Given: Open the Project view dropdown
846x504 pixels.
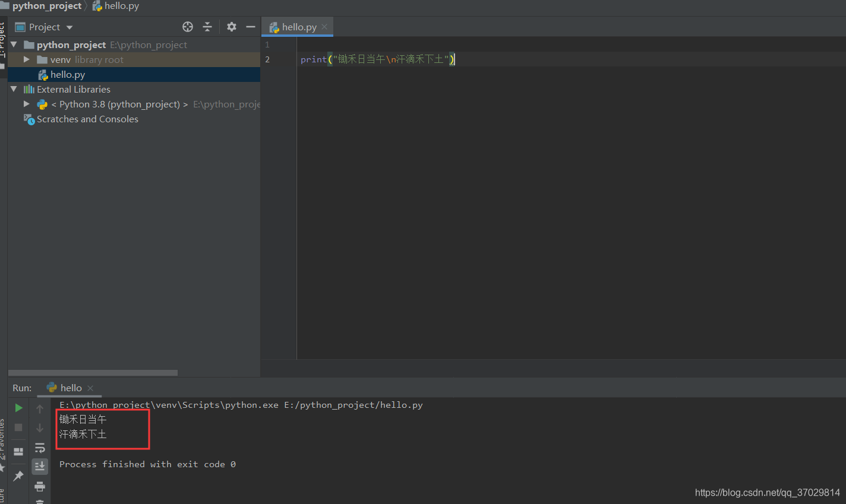Looking at the screenshot, I should [70, 27].
